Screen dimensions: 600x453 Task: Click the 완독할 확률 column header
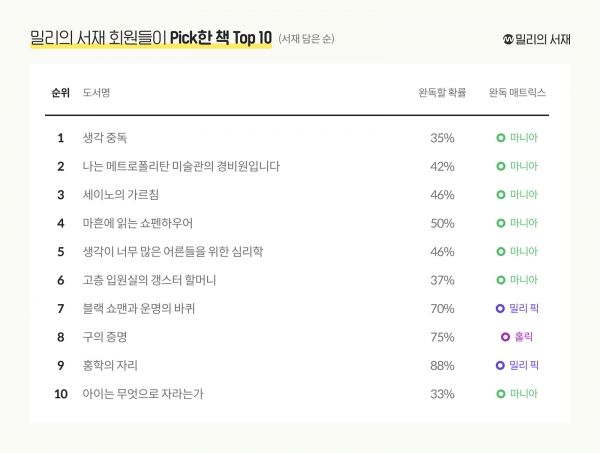click(x=441, y=93)
